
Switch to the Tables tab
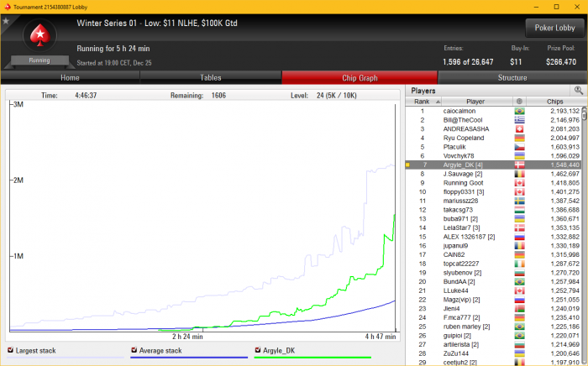pyautogui.click(x=210, y=77)
